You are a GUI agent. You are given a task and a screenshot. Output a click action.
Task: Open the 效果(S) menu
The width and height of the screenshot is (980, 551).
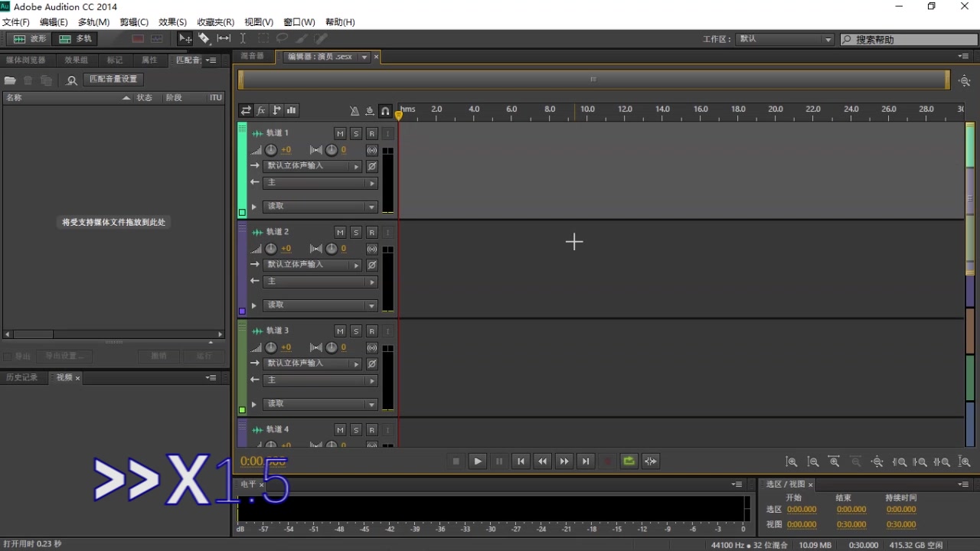(x=172, y=22)
